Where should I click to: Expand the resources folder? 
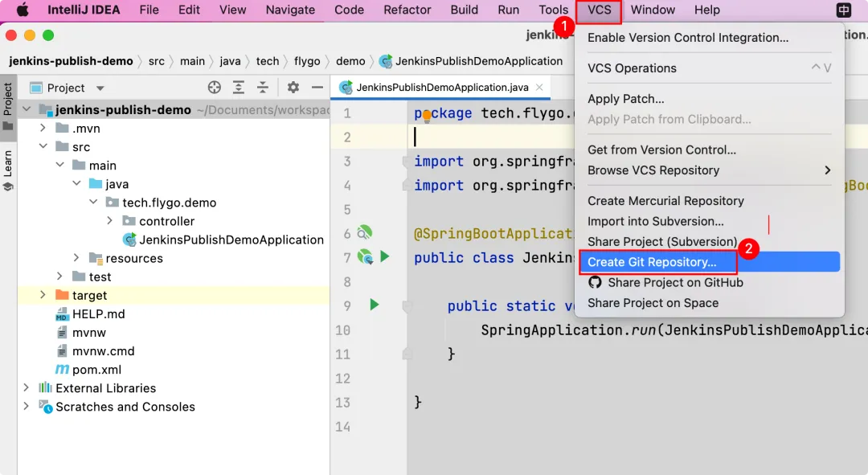76,257
